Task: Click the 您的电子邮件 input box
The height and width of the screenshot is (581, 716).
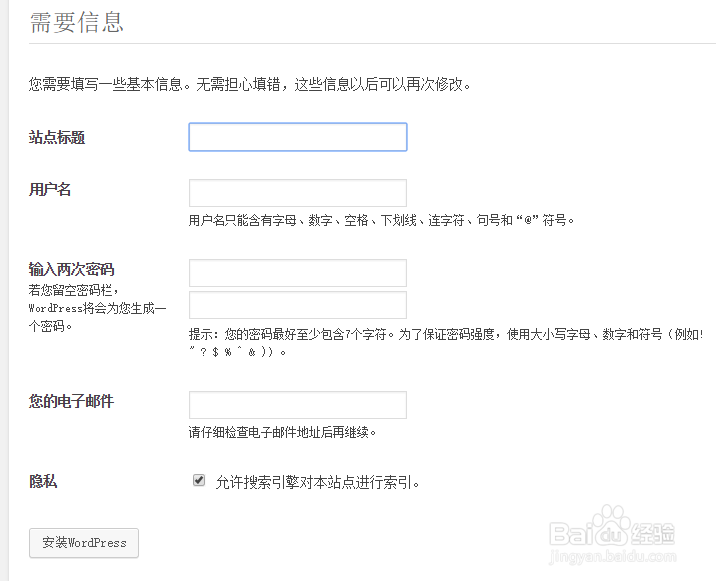Action: [298, 405]
